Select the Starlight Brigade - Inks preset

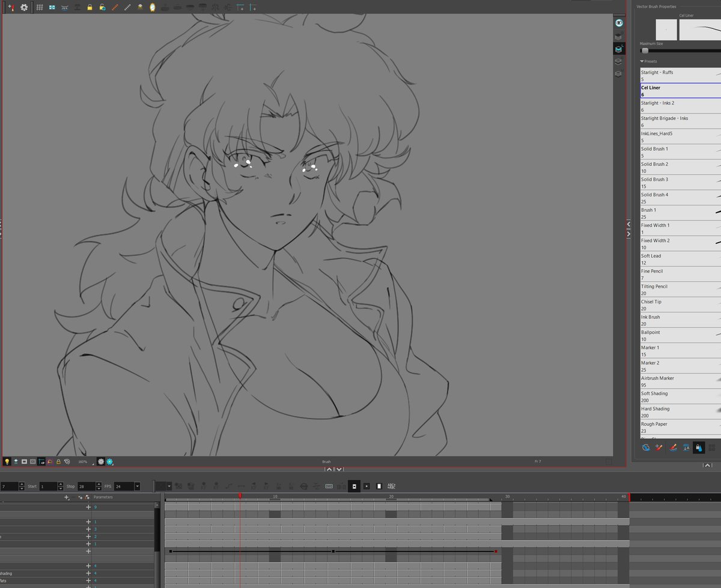(680, 121)
